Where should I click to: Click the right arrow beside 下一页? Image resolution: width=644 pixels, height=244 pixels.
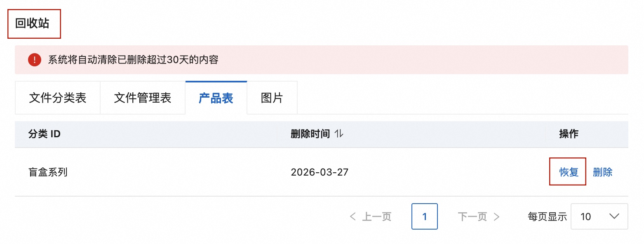point(496,216)
